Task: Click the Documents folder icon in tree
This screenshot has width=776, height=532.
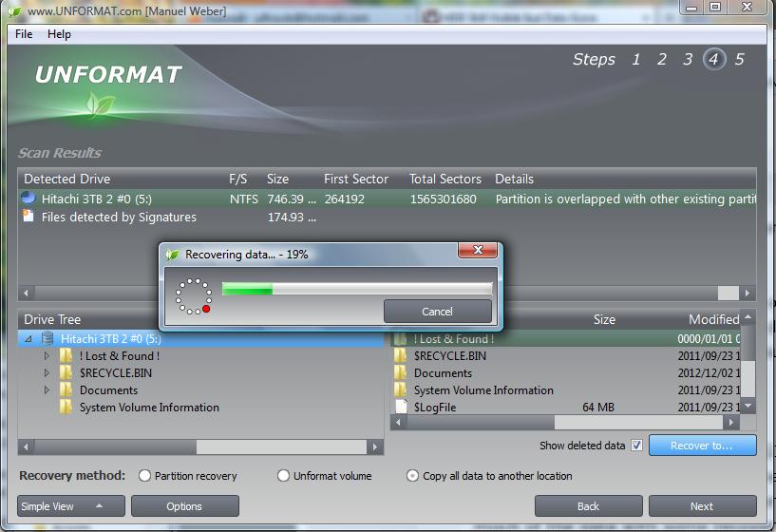Action: coord(66,389)
